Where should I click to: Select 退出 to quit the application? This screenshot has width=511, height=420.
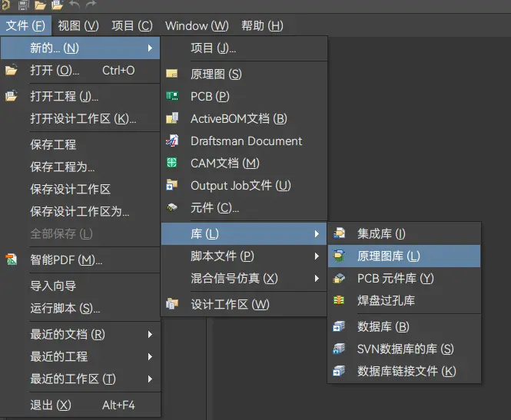tap(51, 405)
